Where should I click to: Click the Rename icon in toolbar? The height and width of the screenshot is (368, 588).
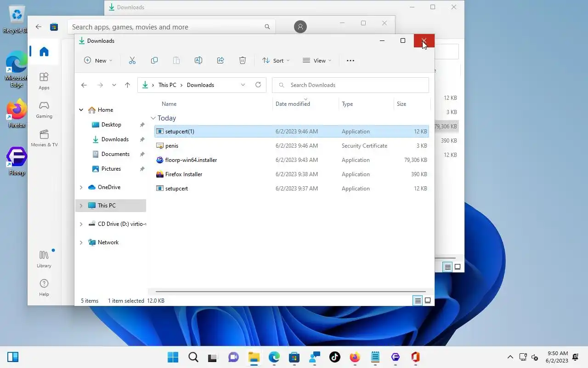(x=198, y=60)
